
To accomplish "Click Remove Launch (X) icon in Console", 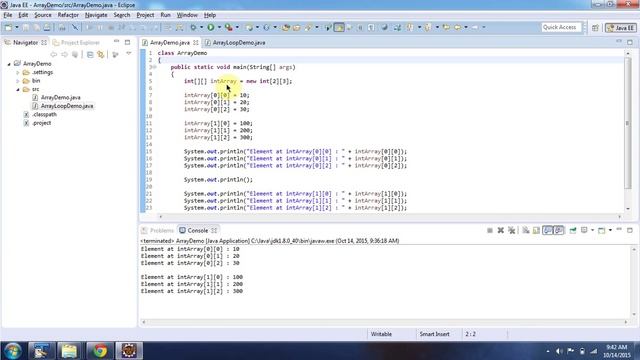I will pos(501,231).
